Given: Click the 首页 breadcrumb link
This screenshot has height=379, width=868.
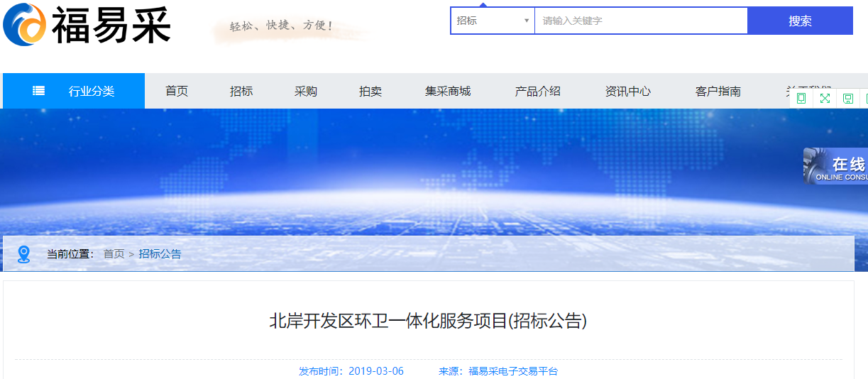Looking at the screenshot, I should pyautogui.click(x=114, y=254).
